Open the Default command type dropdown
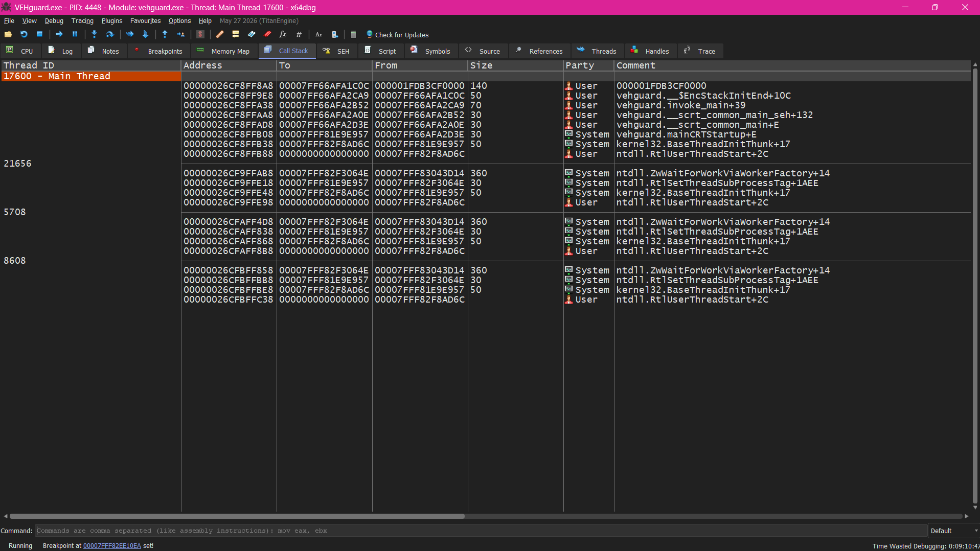The image size is (980, 551). (x=954, y=531)
